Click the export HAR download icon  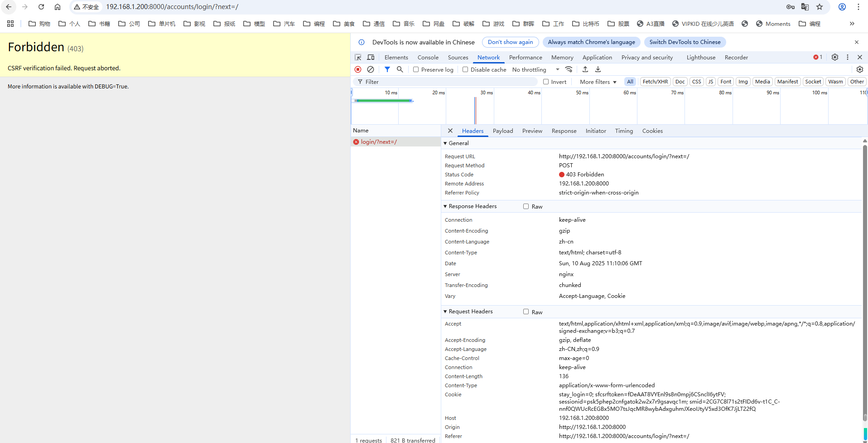coord(598,69)
